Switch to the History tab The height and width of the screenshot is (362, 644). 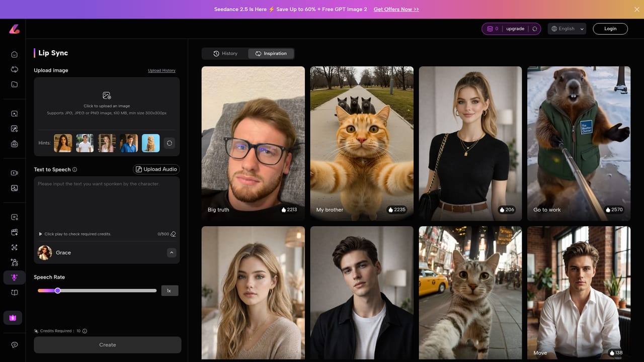(225, 53)
